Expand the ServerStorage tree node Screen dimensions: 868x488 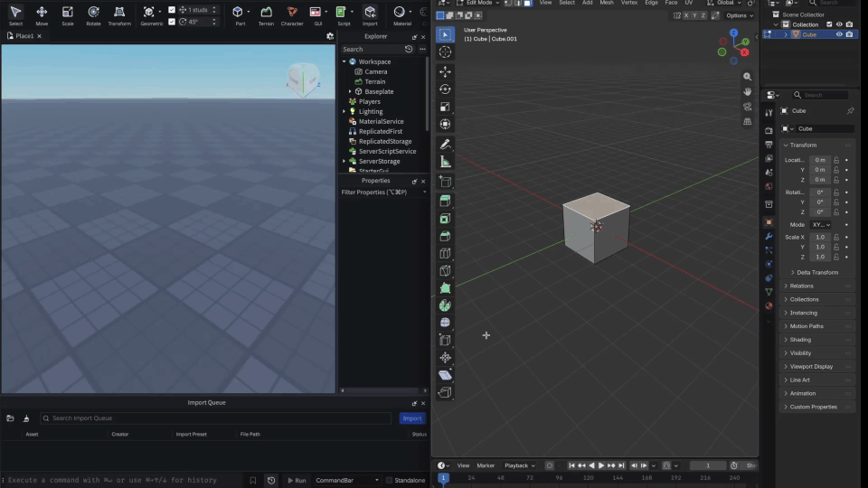click(344, 161)
